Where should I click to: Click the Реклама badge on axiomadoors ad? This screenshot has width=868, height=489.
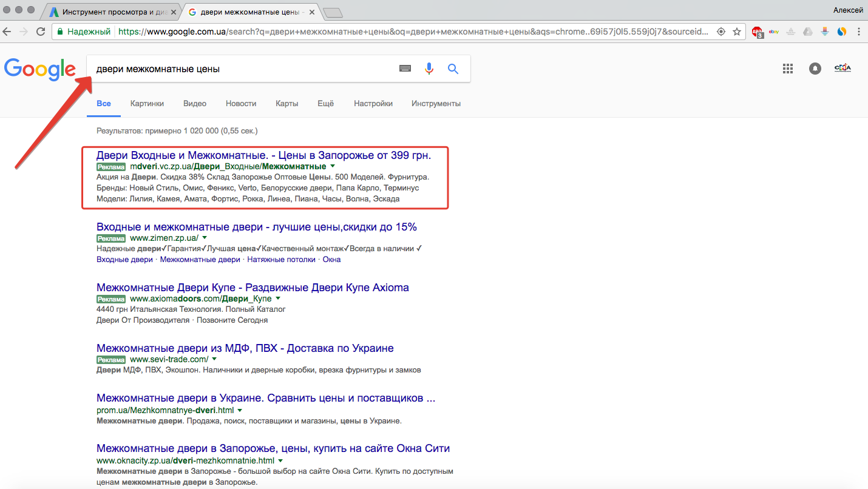(x=111, y=299)
